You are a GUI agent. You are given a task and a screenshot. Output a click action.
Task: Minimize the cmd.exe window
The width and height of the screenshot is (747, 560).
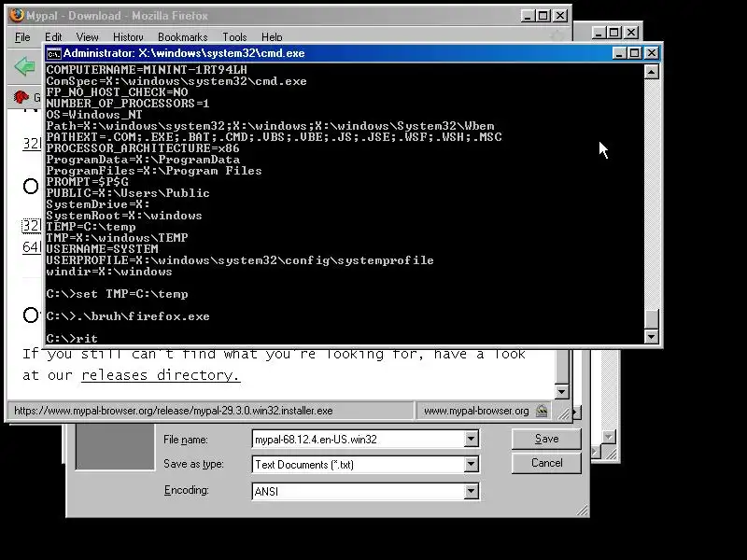click(x=619, y=53)
